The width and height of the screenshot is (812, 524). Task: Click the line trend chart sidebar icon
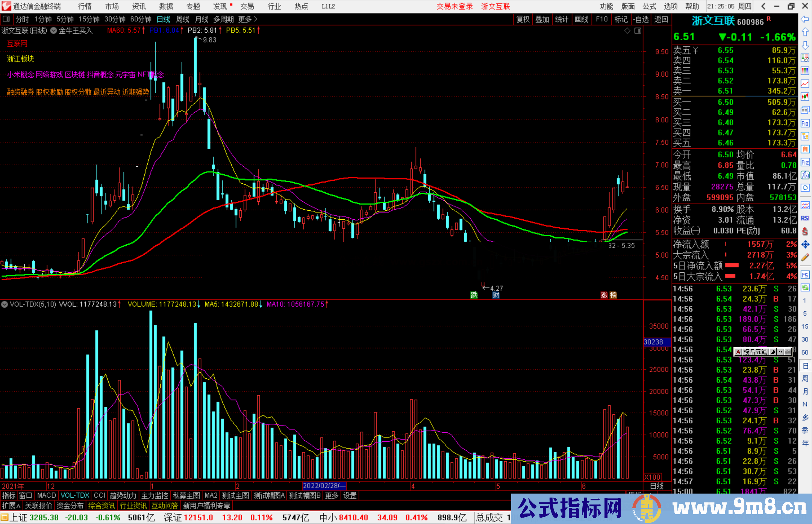point(805,83)
